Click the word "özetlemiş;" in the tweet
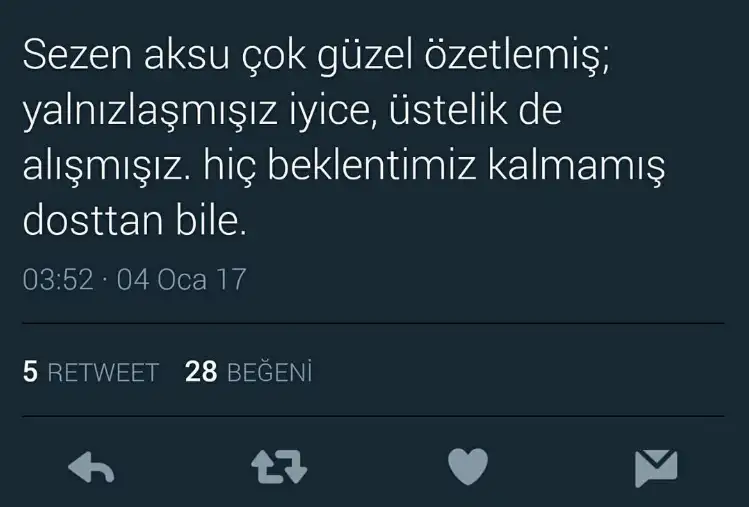 click(x=517, y=55)
